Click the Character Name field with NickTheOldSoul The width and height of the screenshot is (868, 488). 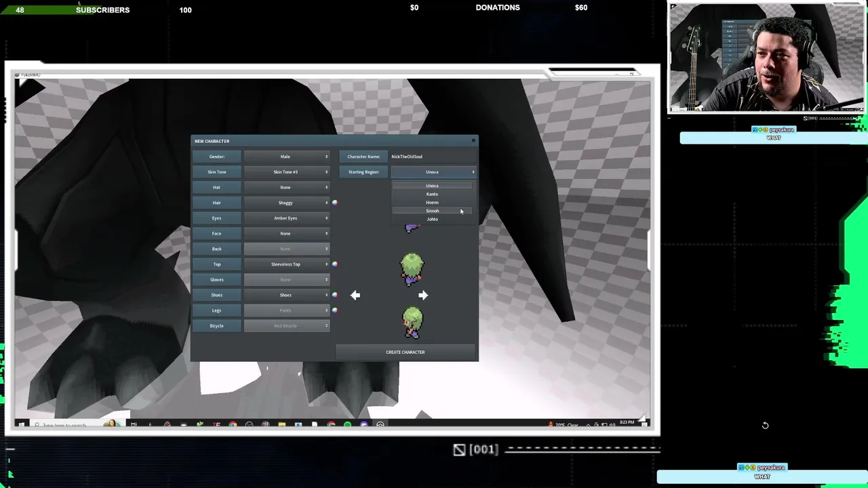433,157
